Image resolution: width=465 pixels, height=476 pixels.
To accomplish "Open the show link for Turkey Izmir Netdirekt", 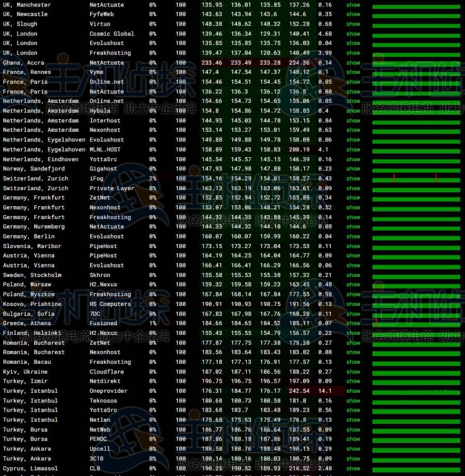I will point(353,381).
